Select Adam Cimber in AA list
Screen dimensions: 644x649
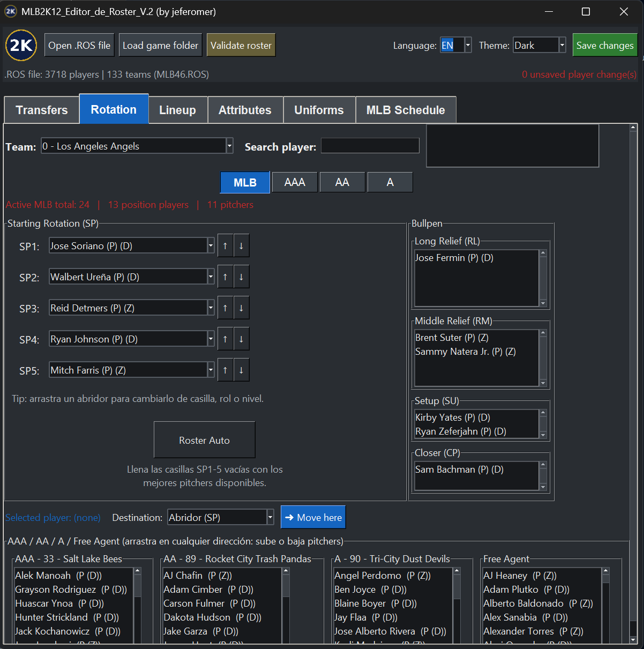(222, 590)
